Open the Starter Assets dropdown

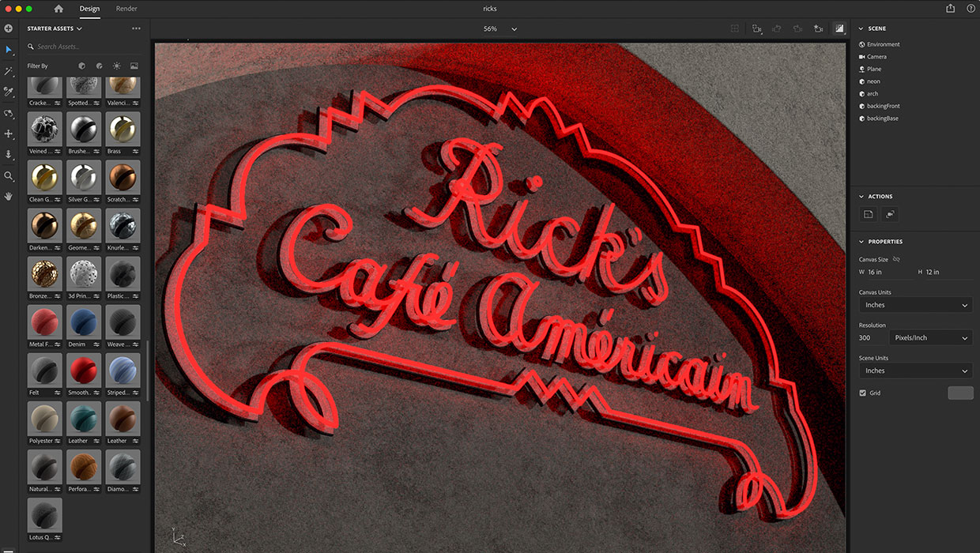(55, 28)
